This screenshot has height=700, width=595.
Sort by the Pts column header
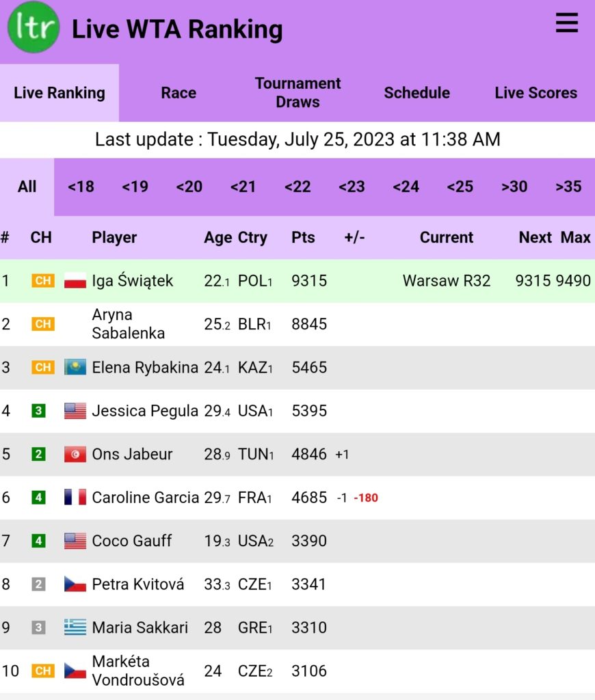(303, 238)
